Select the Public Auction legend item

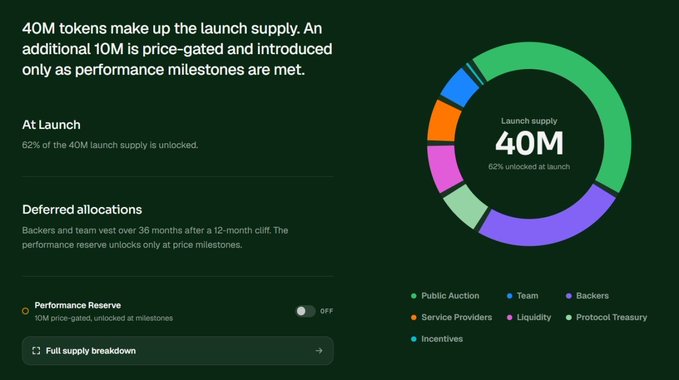pos(445,296)
